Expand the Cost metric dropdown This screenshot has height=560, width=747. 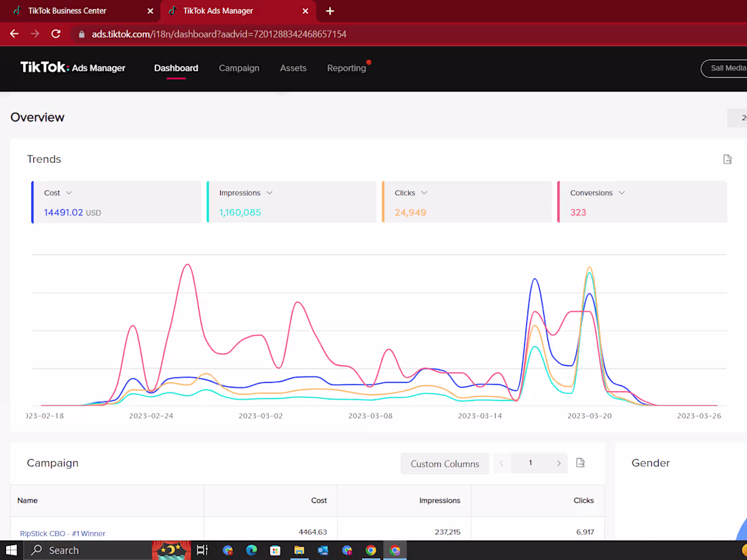[x=69, y=193]
